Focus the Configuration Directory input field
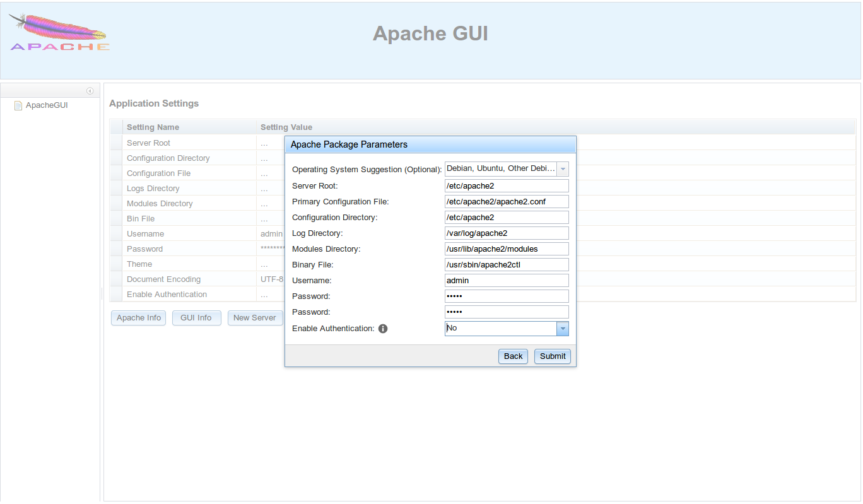Image resolution: width=863 pixels, height=504 pixels. [x=507, y=217]
